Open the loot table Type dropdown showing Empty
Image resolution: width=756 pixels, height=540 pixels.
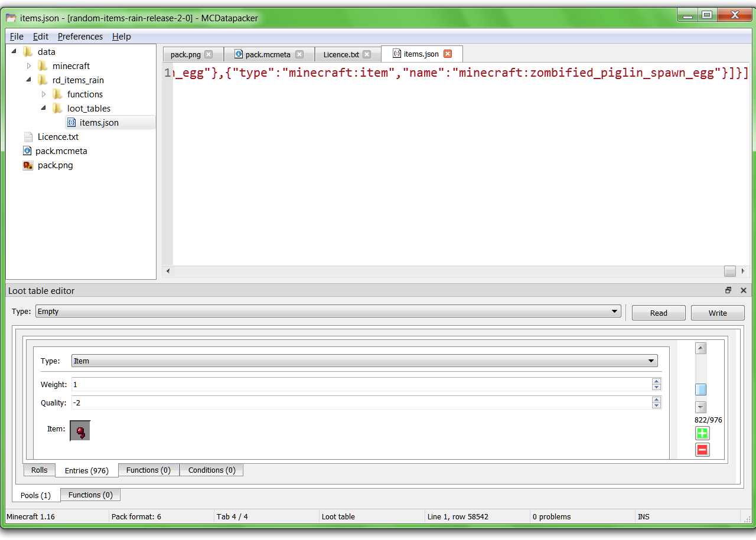pos(614,311)
